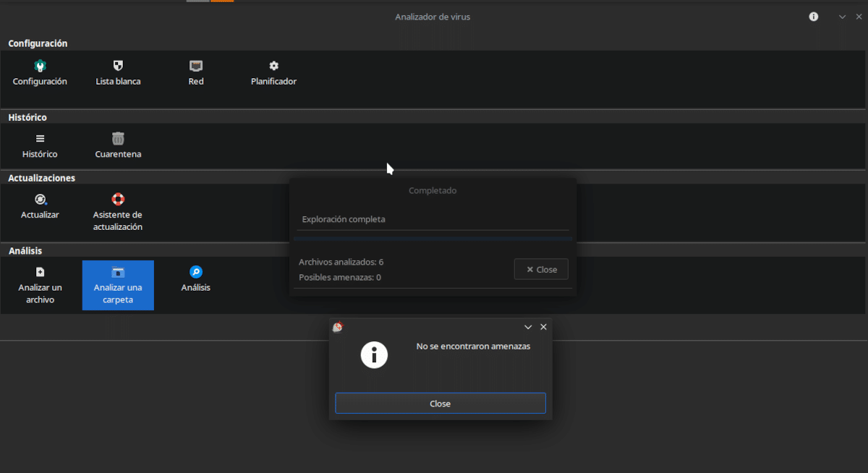Open the Red network settings
The image size is (868, 473).
pos(196,72)
